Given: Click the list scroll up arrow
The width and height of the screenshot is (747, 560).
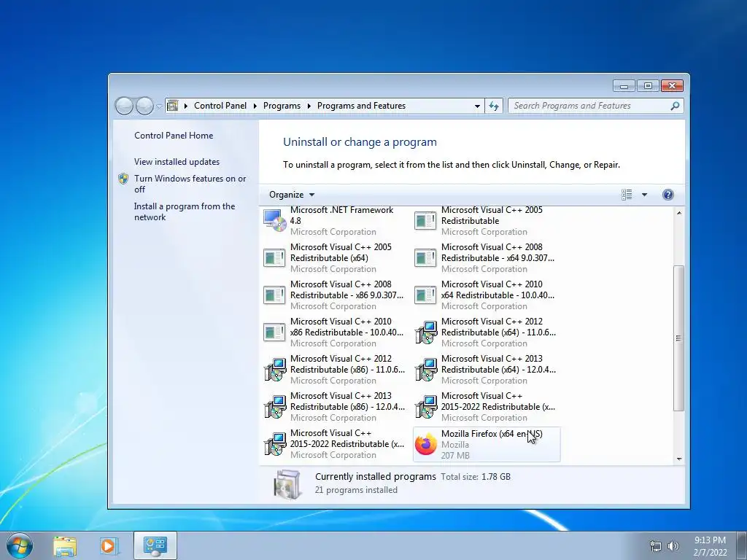Looking at the screenshot, I should 679,213.
